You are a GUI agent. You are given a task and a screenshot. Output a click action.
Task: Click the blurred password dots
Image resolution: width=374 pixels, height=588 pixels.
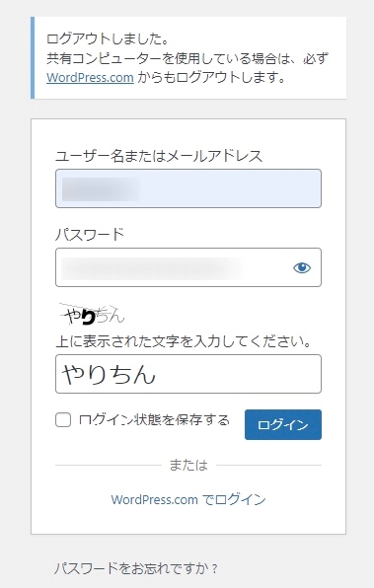point(152,267)
